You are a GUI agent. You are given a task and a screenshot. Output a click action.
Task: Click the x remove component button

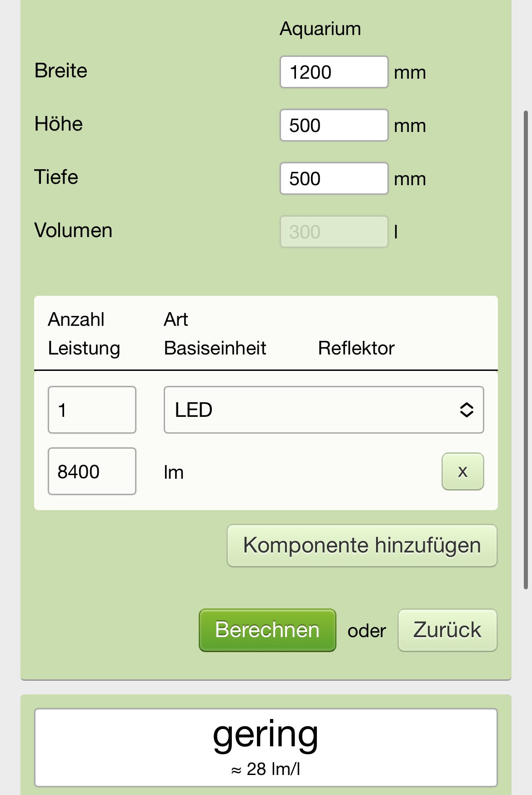462,471
